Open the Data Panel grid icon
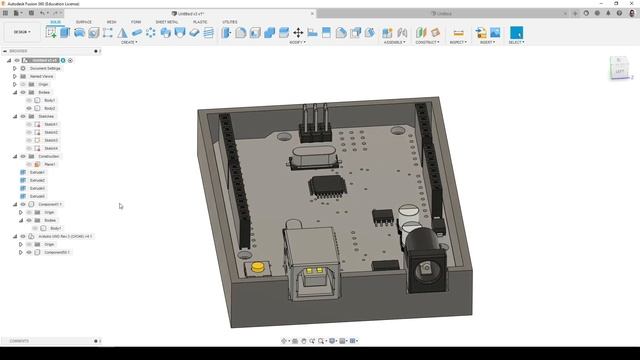640x360 pixels. 5,13
